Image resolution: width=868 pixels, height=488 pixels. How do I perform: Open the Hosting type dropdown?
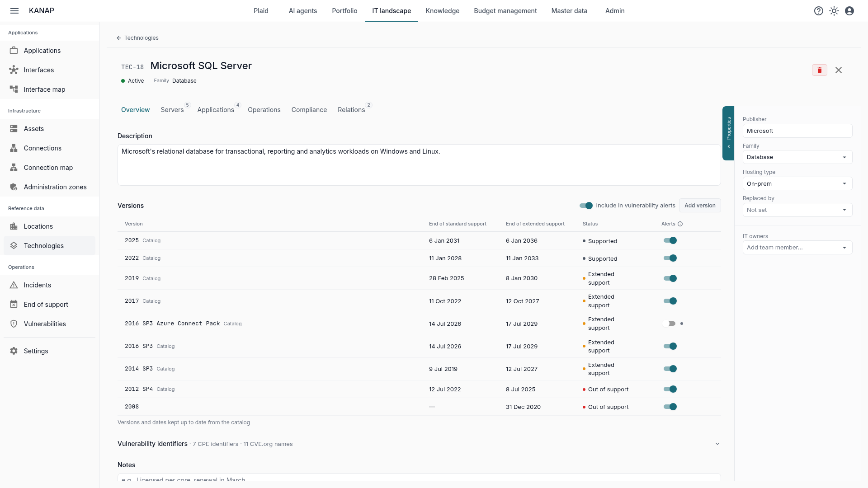coord(797,183)
